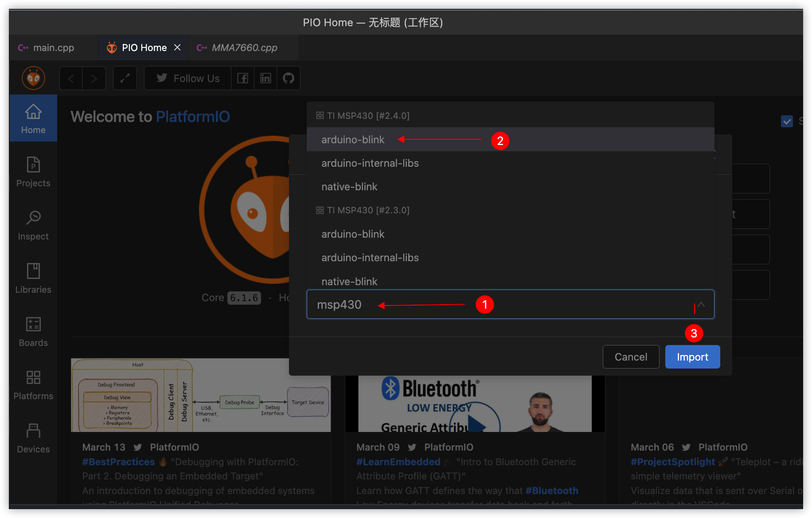Open Projects in the sidebar

pyautogui.click(x=33, y=172)
